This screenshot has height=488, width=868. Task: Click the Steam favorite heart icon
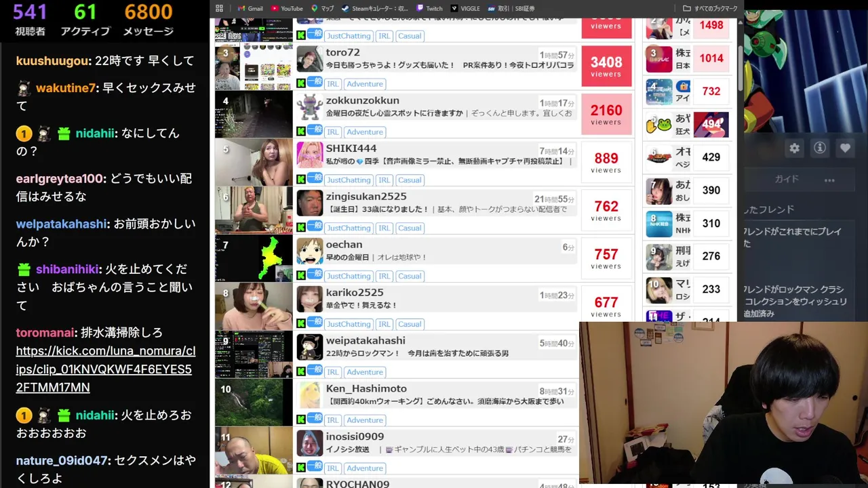pyautogui.click(x=845, y=148)
